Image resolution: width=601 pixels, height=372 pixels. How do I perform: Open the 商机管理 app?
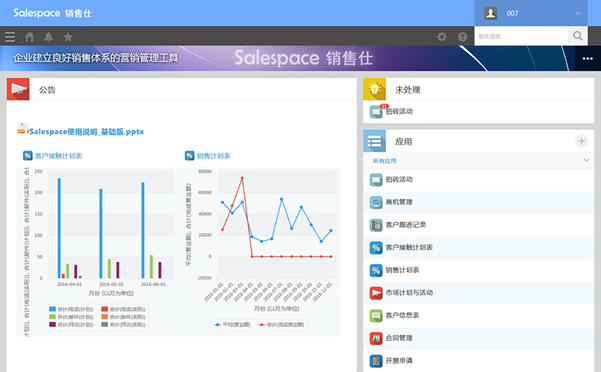tap(478, 202)
